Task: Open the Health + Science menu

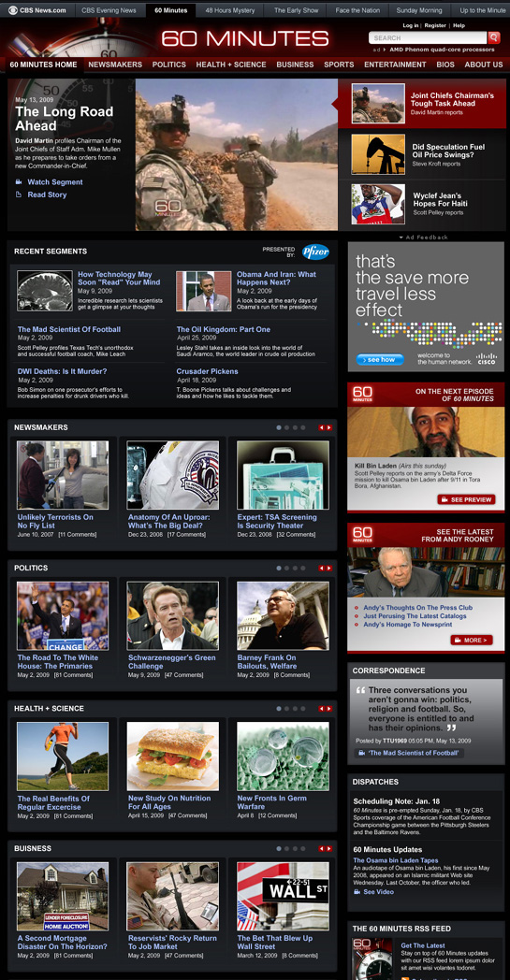Action: [x=231, y=65]
